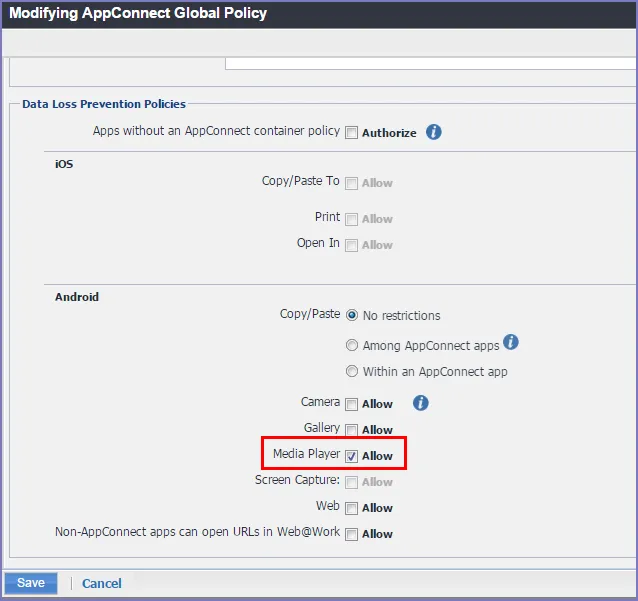
Task: Show info for Among AppConnect apps
Action: point(511,342)
